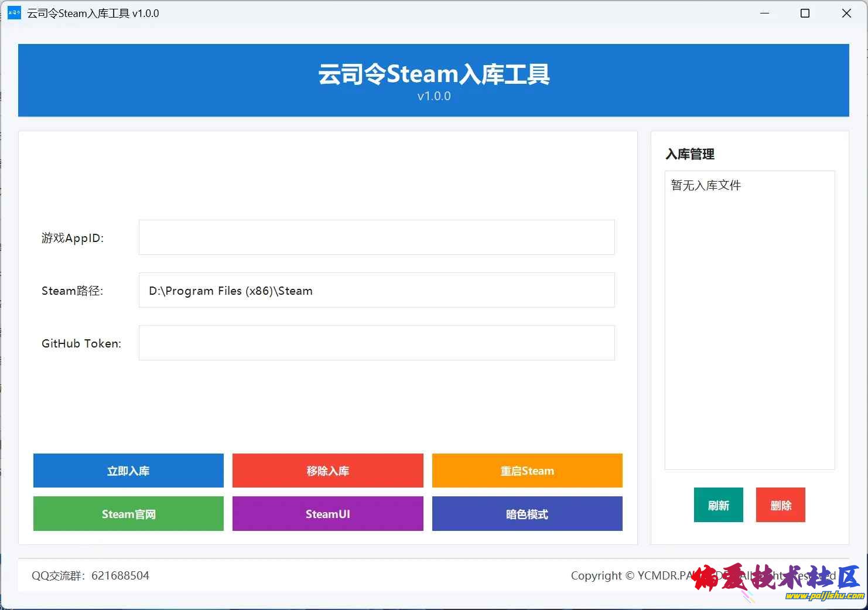Open the Steam官网 green button
868x610 pixels.
128,514
